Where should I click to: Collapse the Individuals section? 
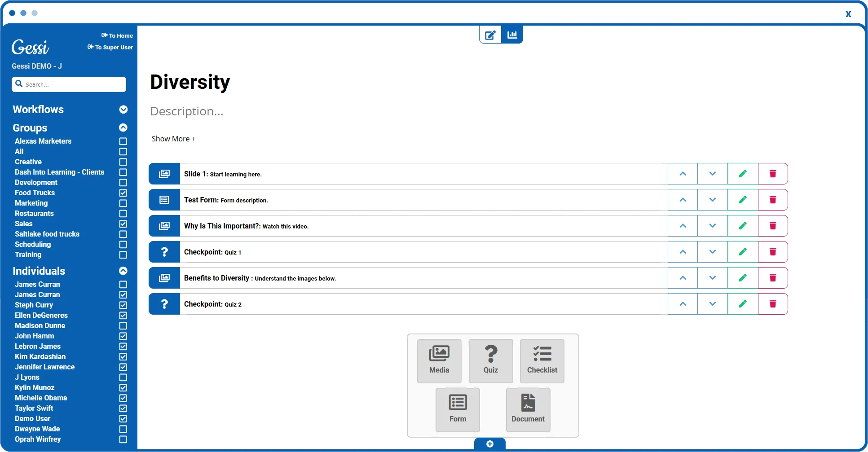point(123,271)
